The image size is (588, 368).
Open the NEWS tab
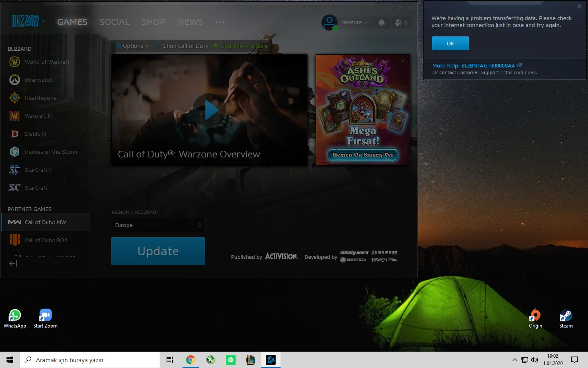190,22
